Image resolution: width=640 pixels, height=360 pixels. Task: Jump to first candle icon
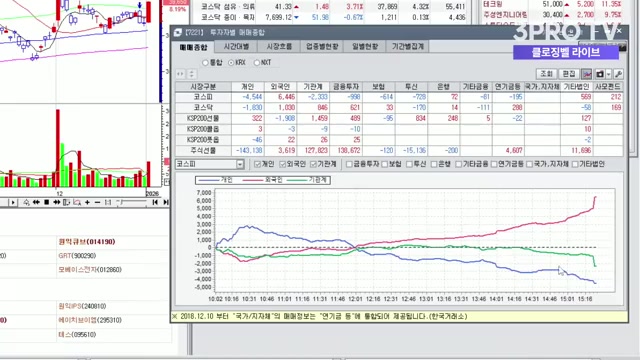tap(155, 202)
